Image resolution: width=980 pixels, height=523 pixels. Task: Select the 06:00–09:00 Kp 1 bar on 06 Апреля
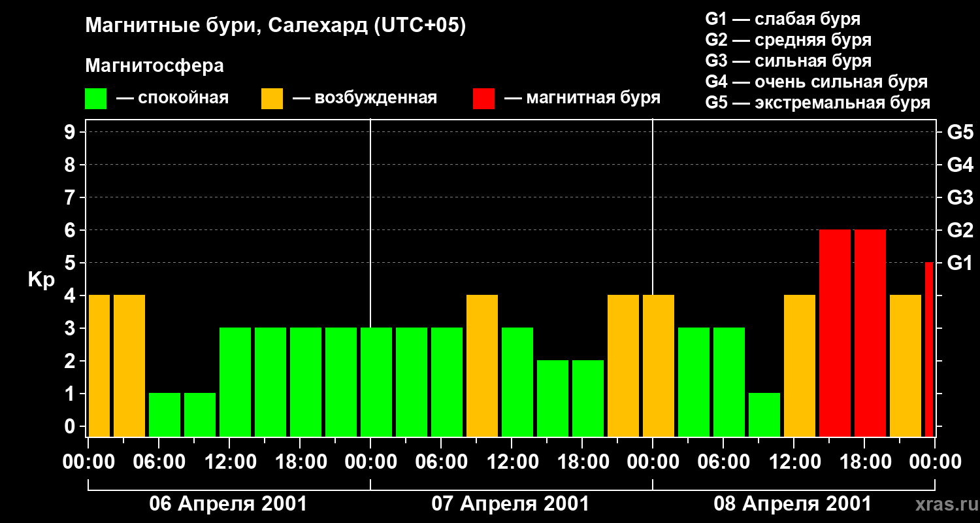(165, 415)
